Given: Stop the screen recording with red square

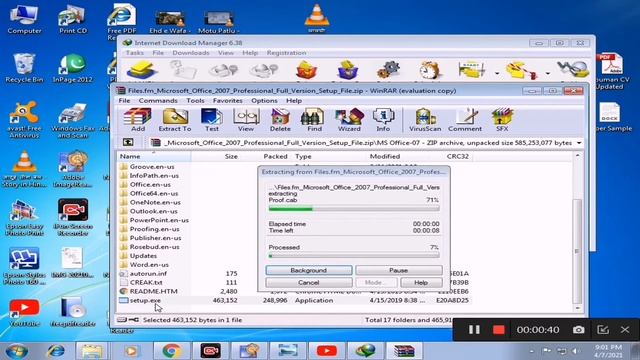Looking at the screenshot, I should [499, 329].
